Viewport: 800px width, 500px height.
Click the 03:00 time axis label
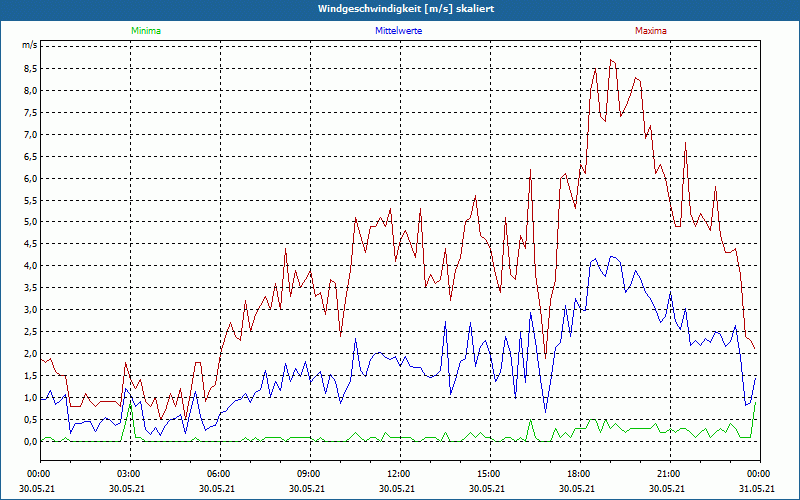(x=129, y=474)
